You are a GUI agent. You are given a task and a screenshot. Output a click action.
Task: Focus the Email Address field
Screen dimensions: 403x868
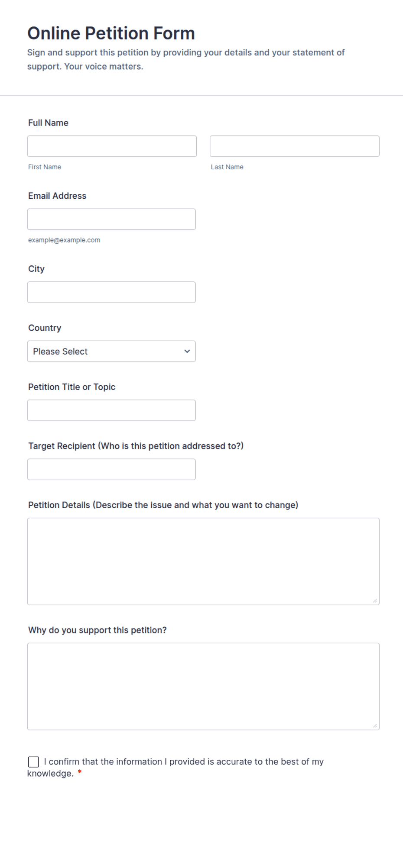[111, 219]
